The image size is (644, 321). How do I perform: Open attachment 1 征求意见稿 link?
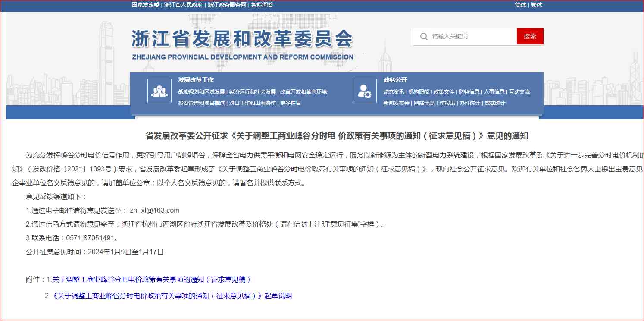(151, 280)
